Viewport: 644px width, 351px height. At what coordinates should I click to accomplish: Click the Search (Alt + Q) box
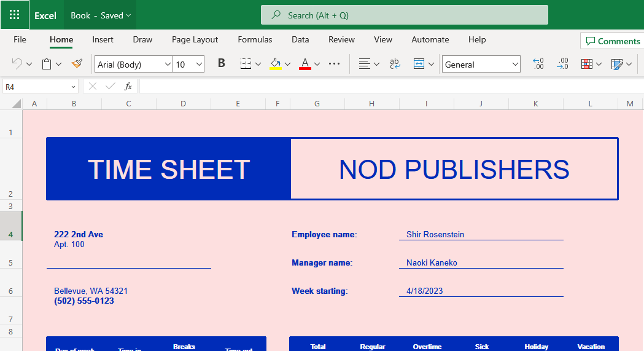(x=404, y=15)
